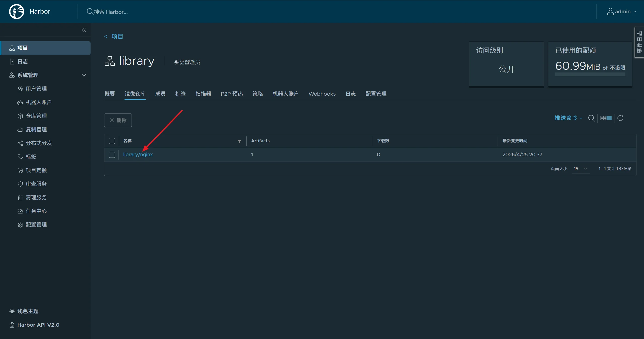Switch to the 成员 tab

point(160,94)
